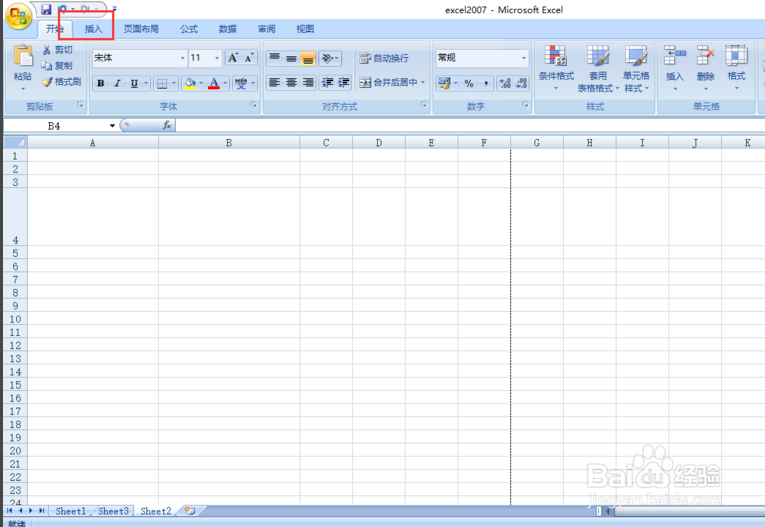Switch to the 数据 tab
Image resolution: width=765 pixels, height=527 pixels.
tap(227, 29)
